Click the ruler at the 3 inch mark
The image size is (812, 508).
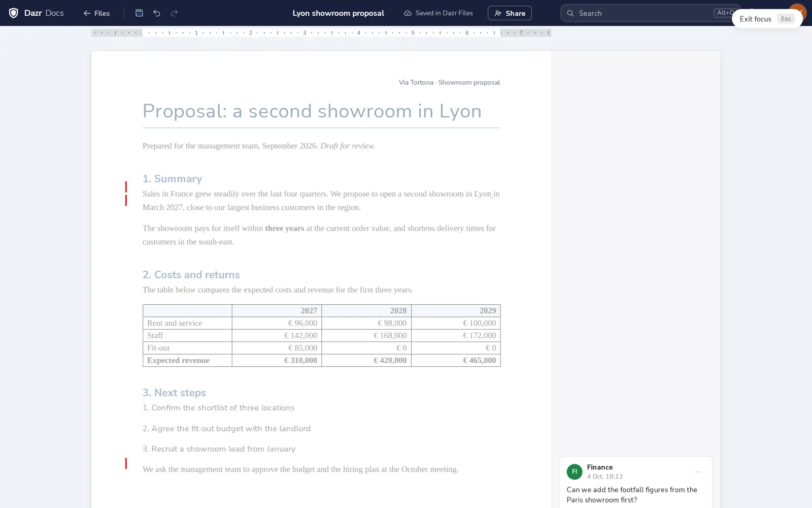pyautogui.click(x=304, y=33)
